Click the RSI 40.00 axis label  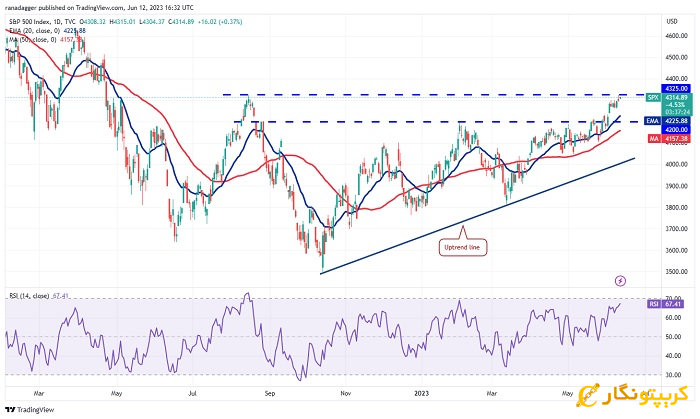point(674,356)
